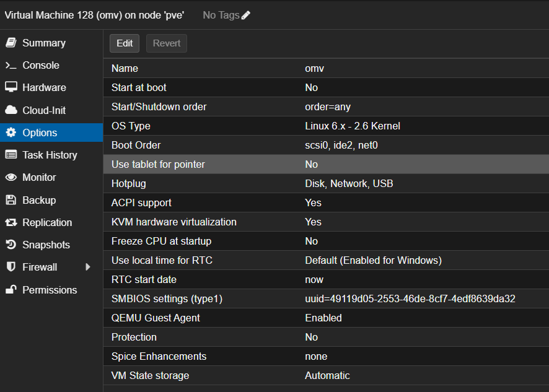
Task: Click the Snapshots history icon
Action: 11,245
